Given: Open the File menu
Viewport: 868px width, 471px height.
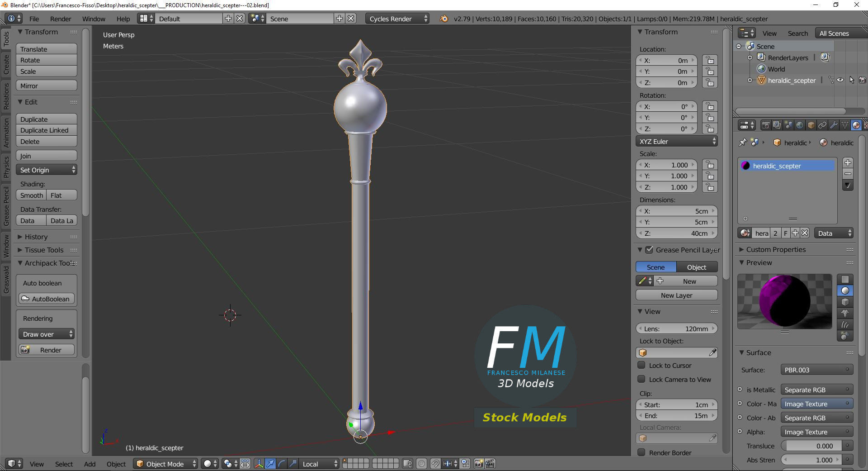Looking at the screenshot, I should [x=34, y=19].
